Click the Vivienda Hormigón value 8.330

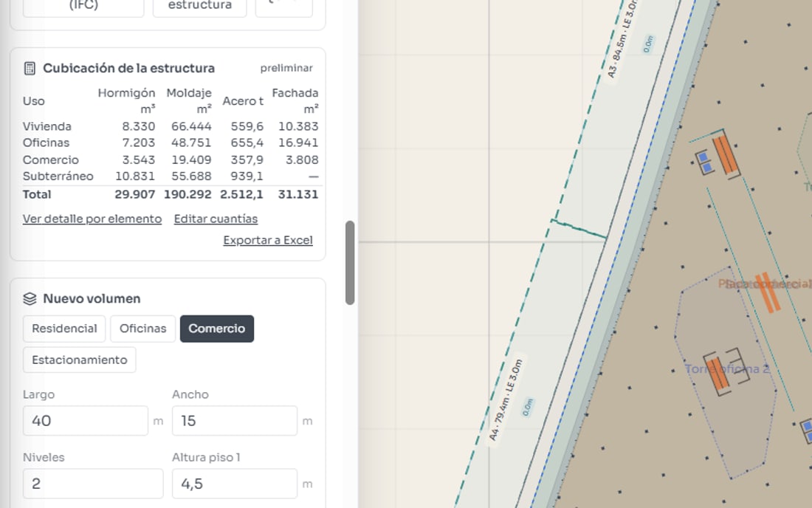coord(139,126)
